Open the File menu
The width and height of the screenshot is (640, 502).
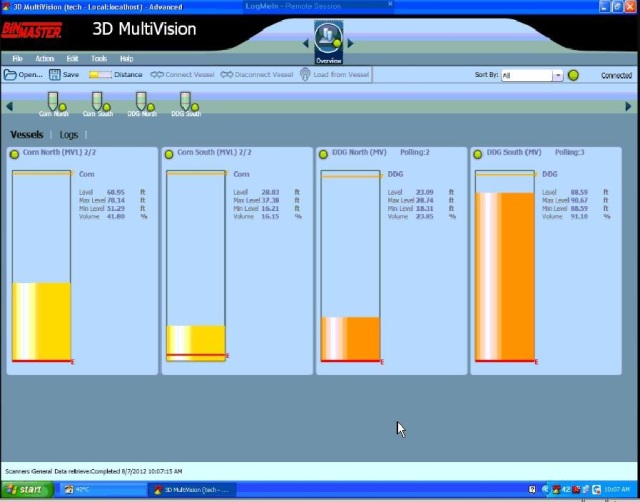(18, 59)
